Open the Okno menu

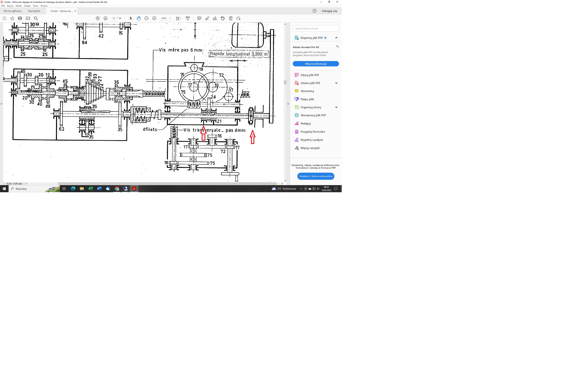coord(36,6)
